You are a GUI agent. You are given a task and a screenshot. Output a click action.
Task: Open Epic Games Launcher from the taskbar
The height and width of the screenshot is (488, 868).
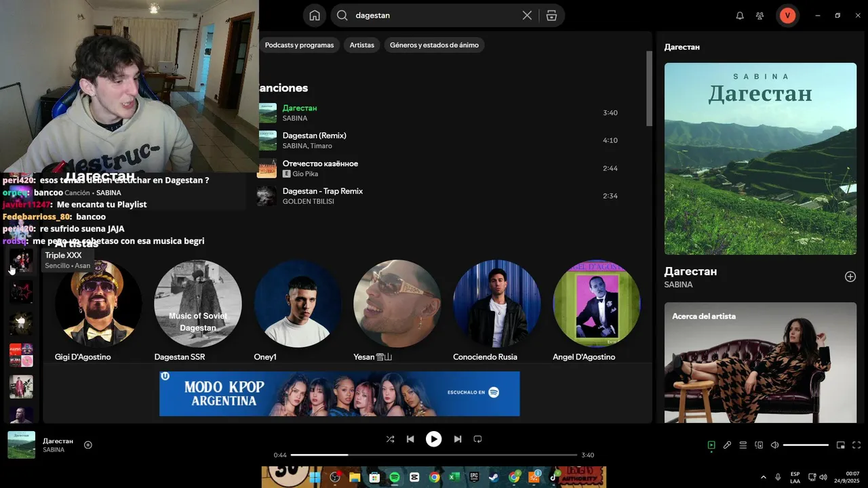474,477
